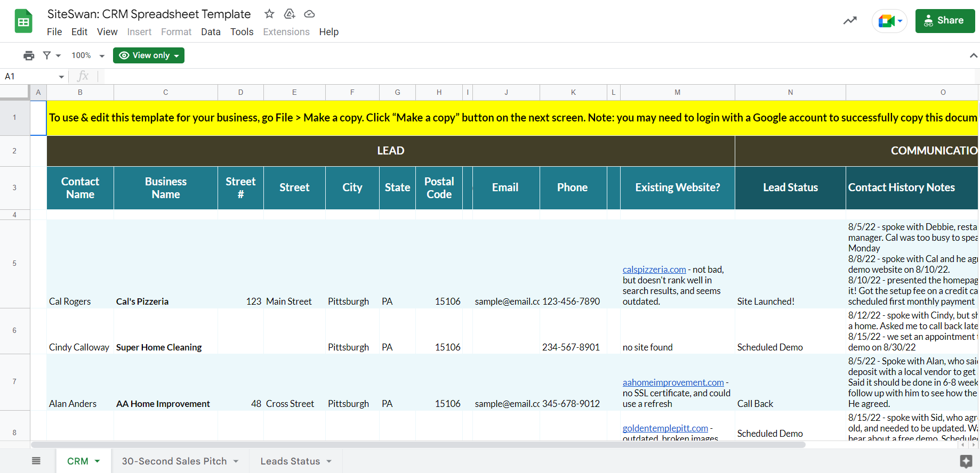Screen dimensions: 980x473
Task: Check the cloud document status icon
Action: coord(309,14)
